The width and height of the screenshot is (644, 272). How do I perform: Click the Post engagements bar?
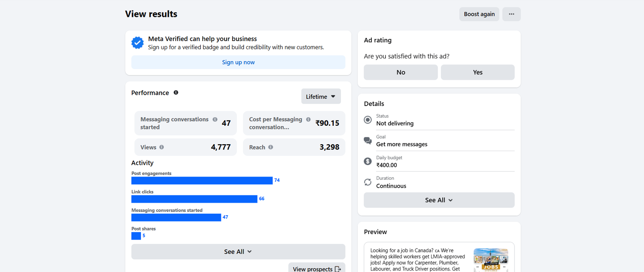[202, 181]
